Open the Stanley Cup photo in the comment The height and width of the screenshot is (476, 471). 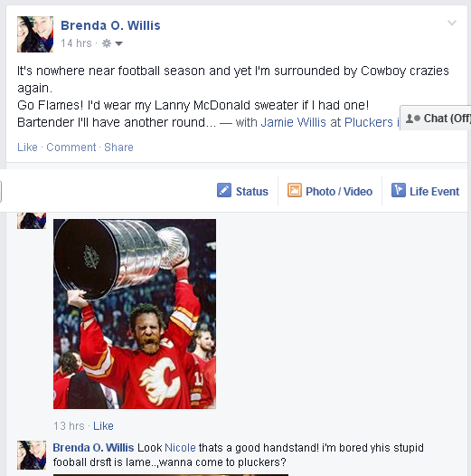[135, 314]
